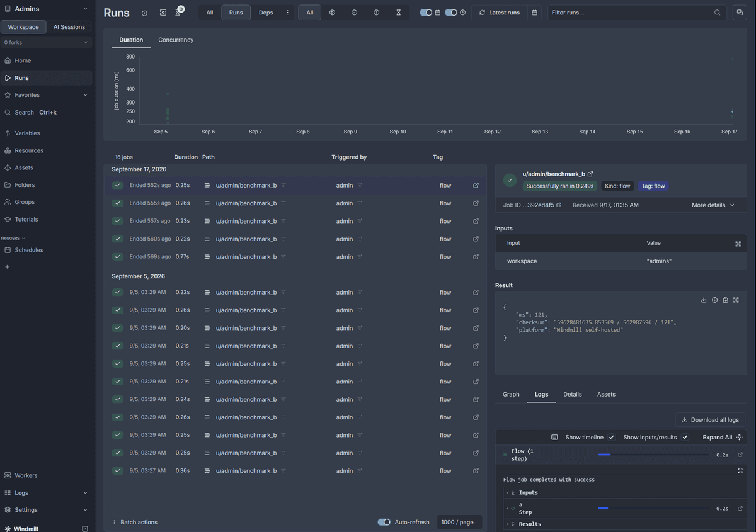
Task: Open the Assets tab in the job panel
Action: point(606,394)
